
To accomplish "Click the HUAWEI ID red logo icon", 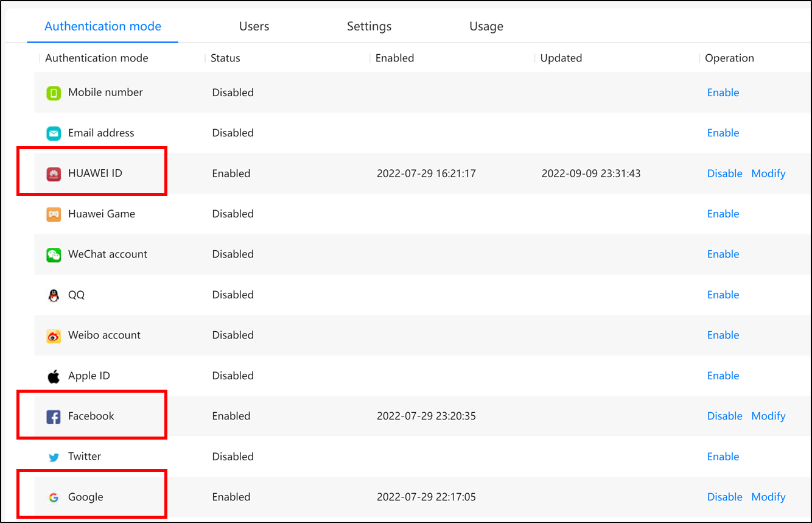I will [54, 174].
